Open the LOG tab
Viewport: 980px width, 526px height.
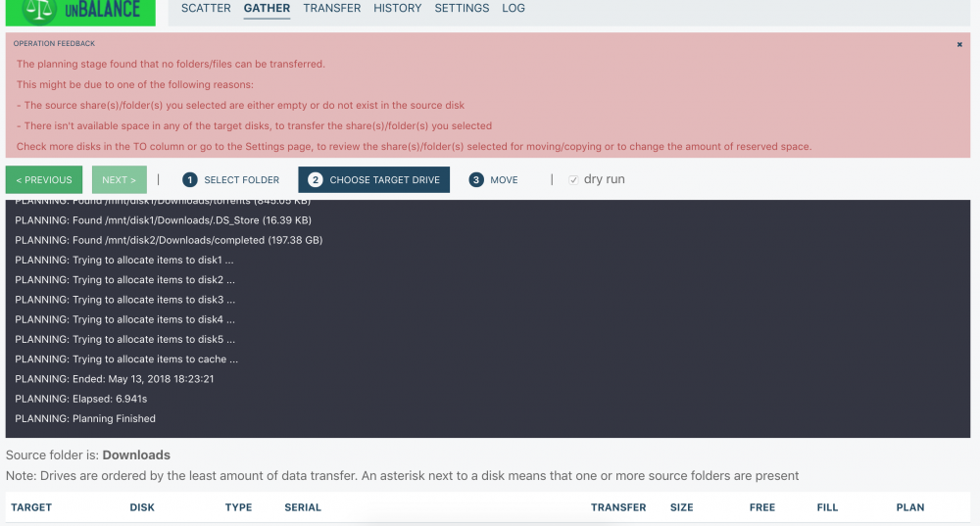point(514,8)
